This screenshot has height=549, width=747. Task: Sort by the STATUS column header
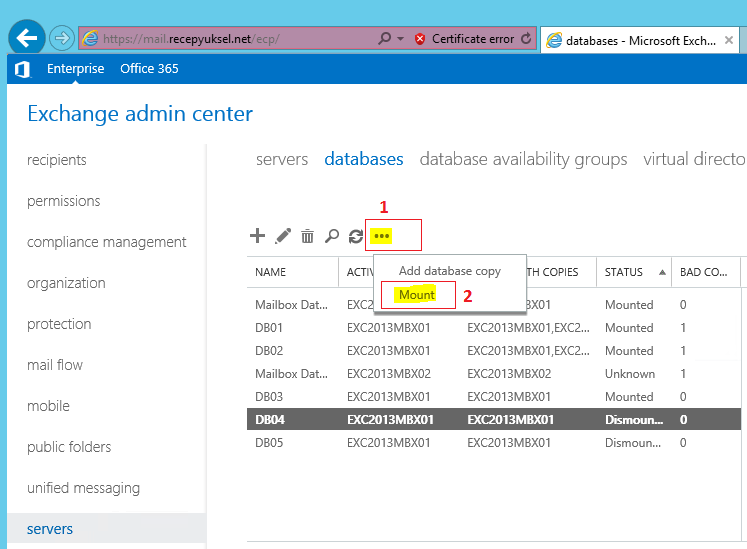click(x=634, y=272)
